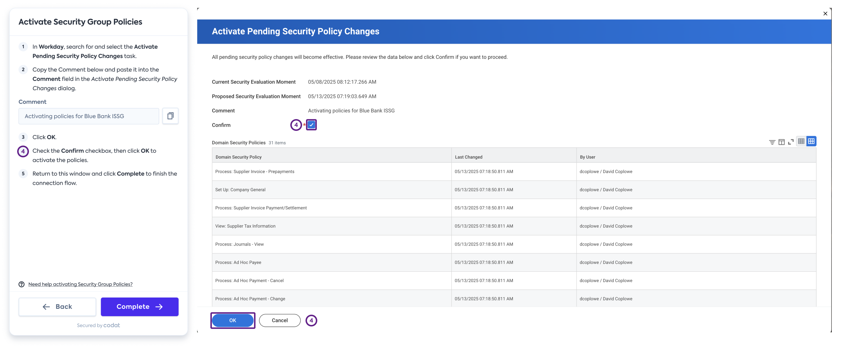Click Back in the Codat panel
868x348 pixels.
tap(57, 307)
